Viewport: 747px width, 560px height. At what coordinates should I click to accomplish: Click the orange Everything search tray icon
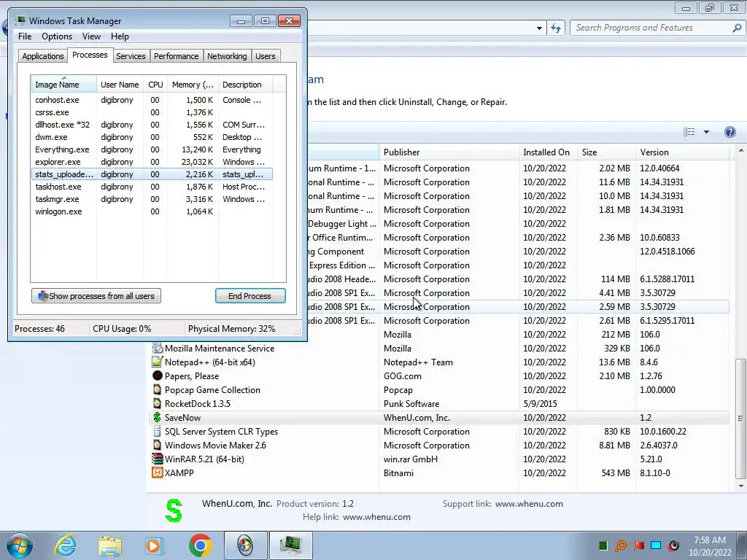pyautogui.click(x=622, y=545)
